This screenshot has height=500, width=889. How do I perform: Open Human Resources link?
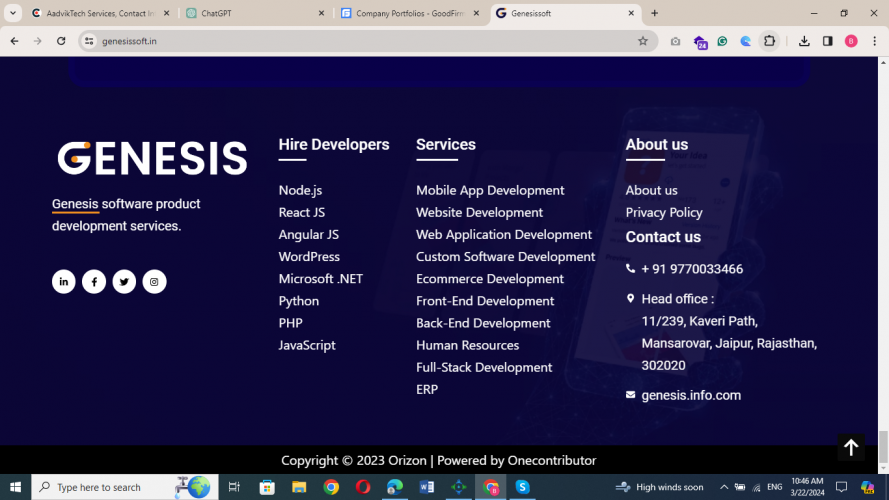point(467,345)
